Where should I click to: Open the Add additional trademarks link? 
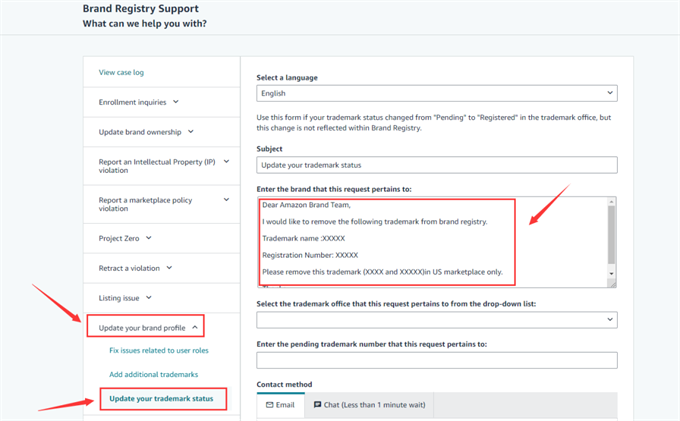(x=154, y=374)
